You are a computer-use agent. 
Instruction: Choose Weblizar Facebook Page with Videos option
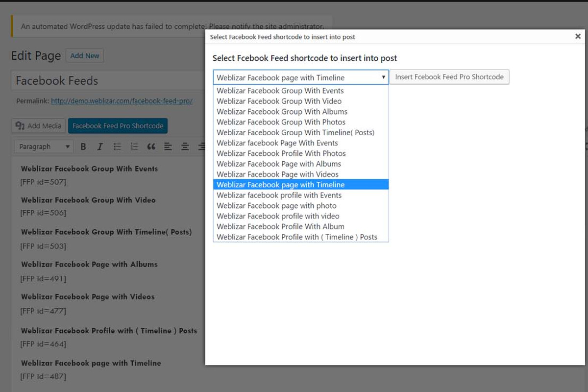(301, 174)
